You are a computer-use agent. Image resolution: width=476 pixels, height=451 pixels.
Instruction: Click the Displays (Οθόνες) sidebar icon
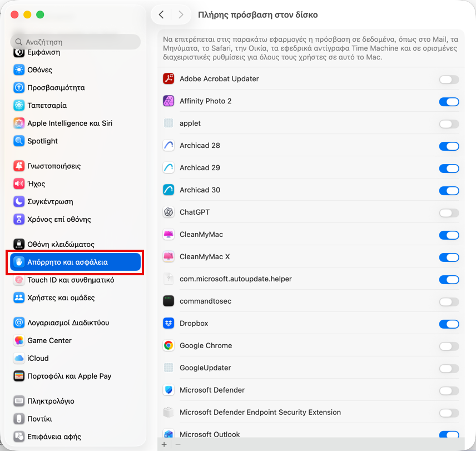(x=19, y=70)
